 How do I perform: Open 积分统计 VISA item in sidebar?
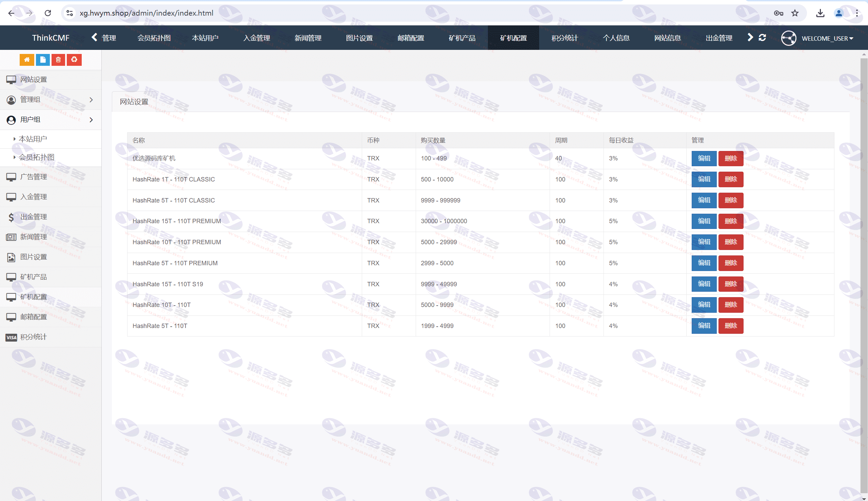(x=51, y=337)
